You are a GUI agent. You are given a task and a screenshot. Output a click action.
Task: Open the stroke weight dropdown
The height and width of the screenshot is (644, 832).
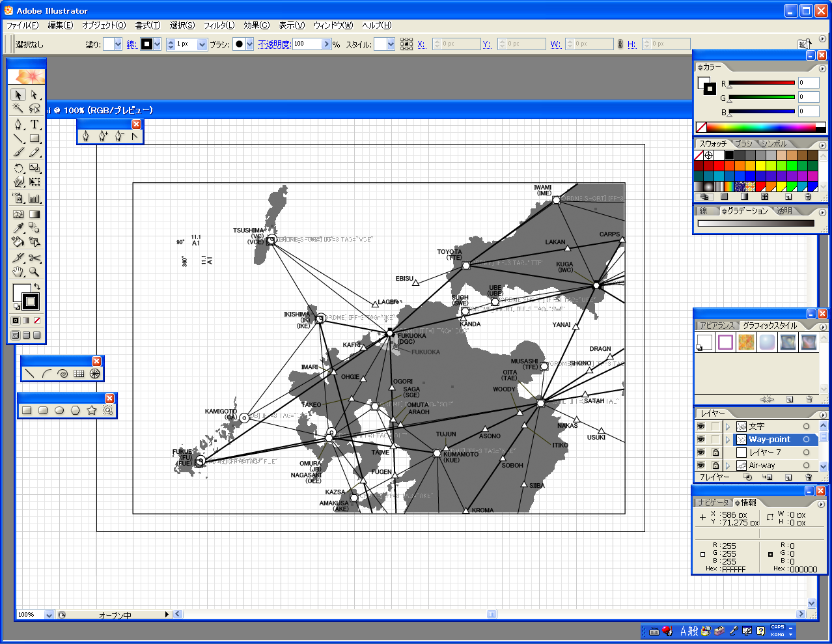(202, 44)
